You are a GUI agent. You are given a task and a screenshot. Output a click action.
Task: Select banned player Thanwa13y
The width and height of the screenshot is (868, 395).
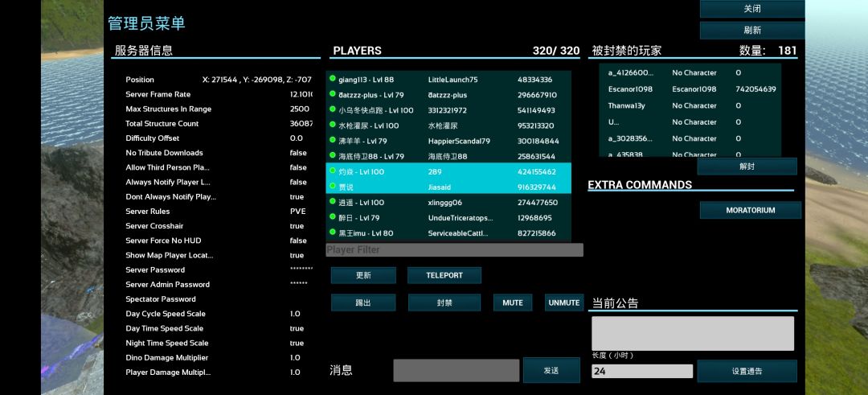coord(690,105)
